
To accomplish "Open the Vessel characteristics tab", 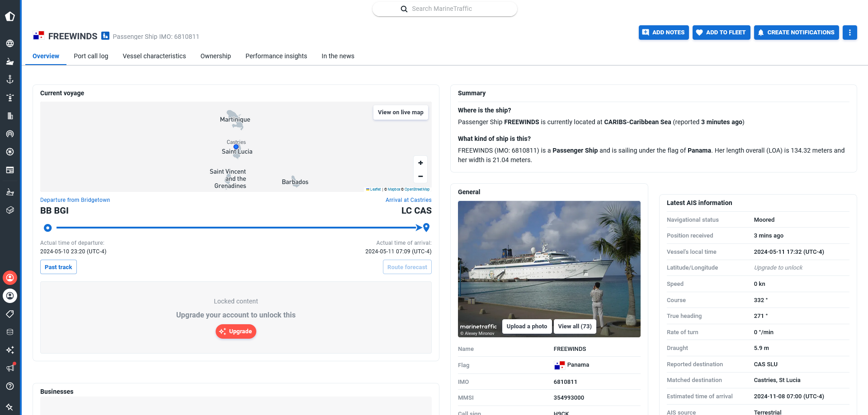I will coord(154,56).
